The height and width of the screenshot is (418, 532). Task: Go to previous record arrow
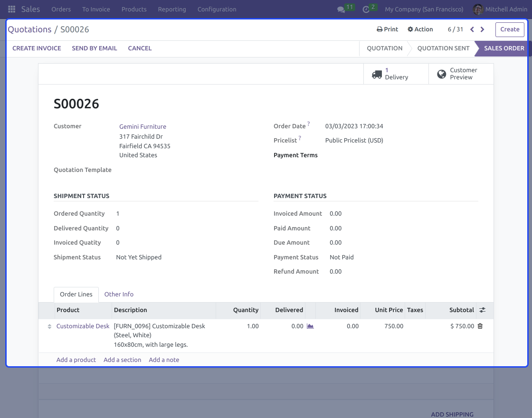point(472,29)
